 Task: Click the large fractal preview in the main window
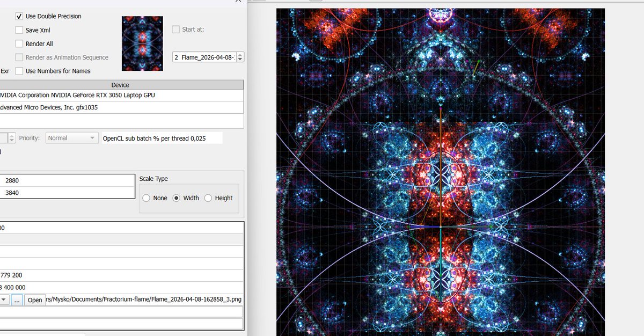tap(441, 172)
